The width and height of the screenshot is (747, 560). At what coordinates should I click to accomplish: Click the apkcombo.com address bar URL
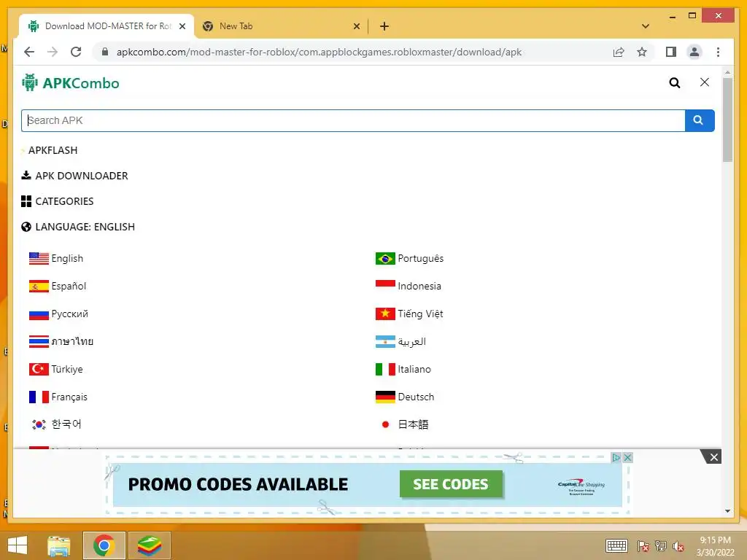[x=320, y=52]
